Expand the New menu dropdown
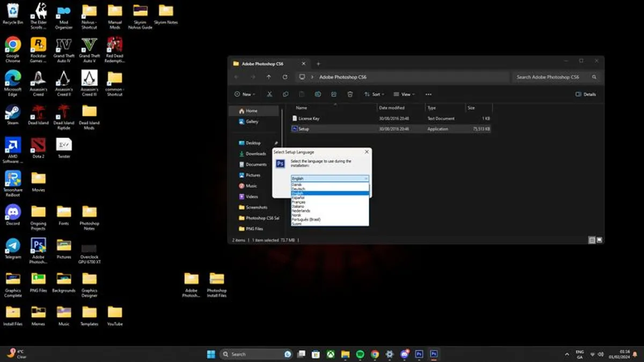Image resolution: width=644 pixels, height=362 pixels. 244,94
